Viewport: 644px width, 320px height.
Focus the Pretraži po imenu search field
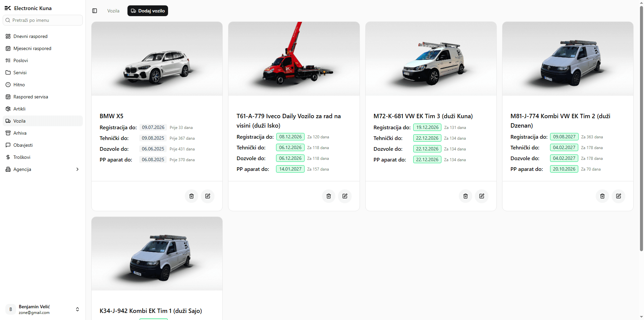[x=43, y=20]
